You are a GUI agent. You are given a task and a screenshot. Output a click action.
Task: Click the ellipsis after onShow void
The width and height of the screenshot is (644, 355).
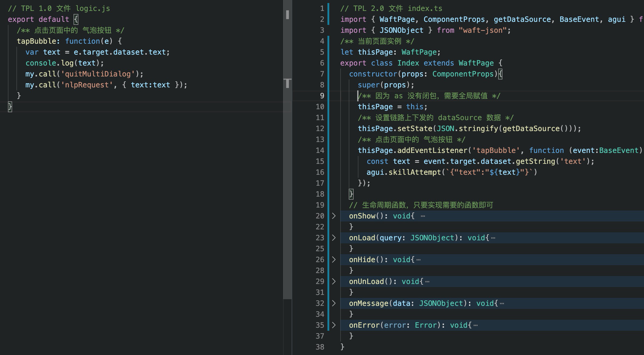(x=423, y=216)
